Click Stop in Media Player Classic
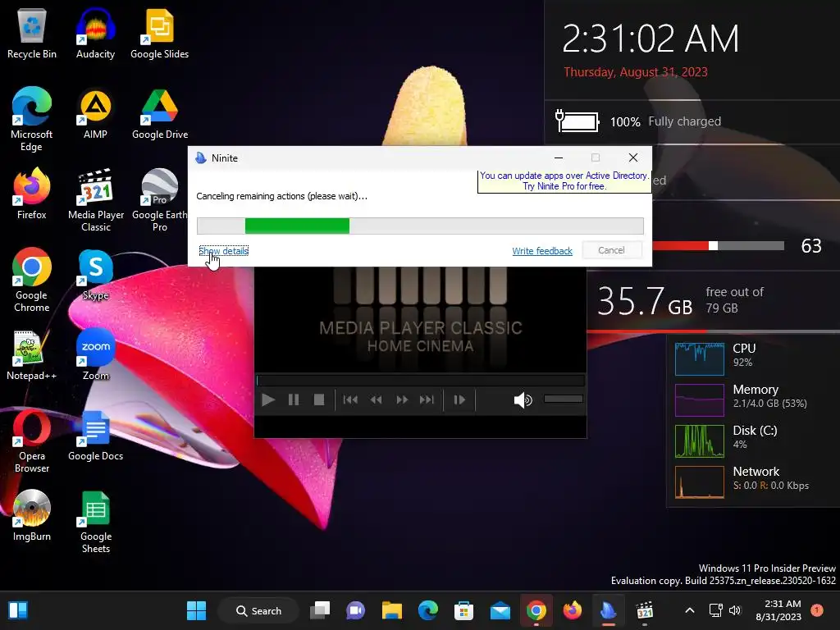 pyautogui.click(x=319, y=399)
